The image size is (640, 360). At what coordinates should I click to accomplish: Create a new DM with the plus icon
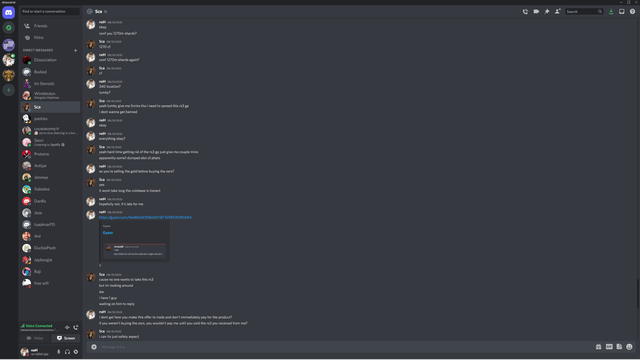click(x=76, y=50)
